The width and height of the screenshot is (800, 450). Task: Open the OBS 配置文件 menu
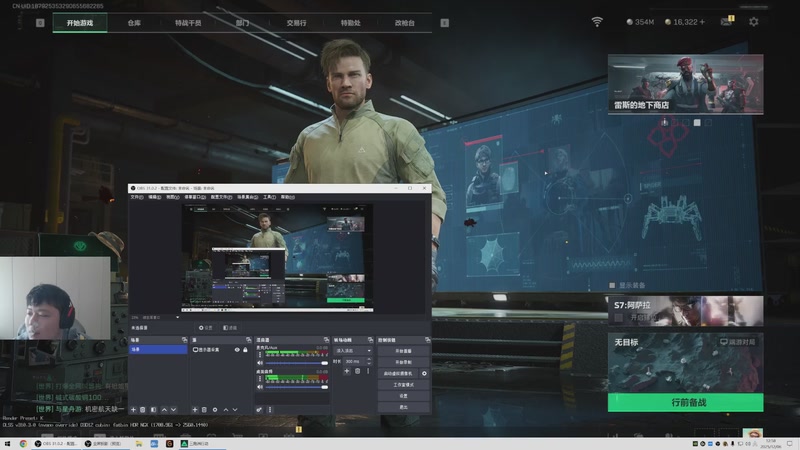[x=221, y=197]
